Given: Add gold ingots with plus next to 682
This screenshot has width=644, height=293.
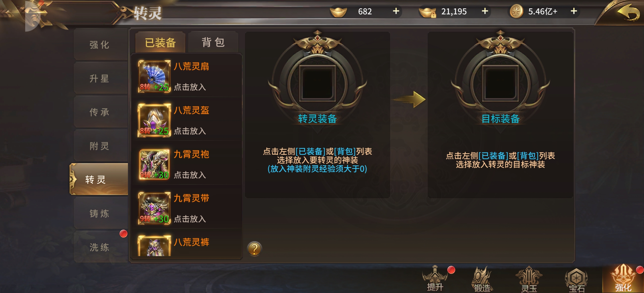Looking at the screenshot, I should 396,11.
